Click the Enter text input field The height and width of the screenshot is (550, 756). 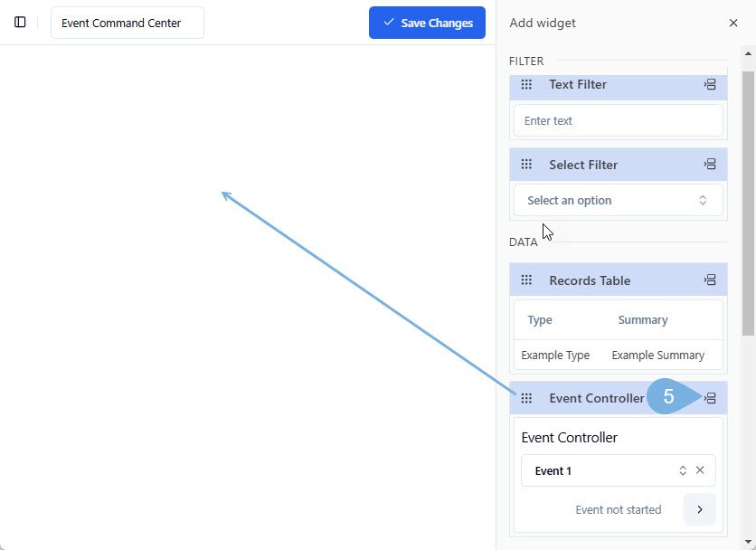pyautogui.click(x=619, y=120)
